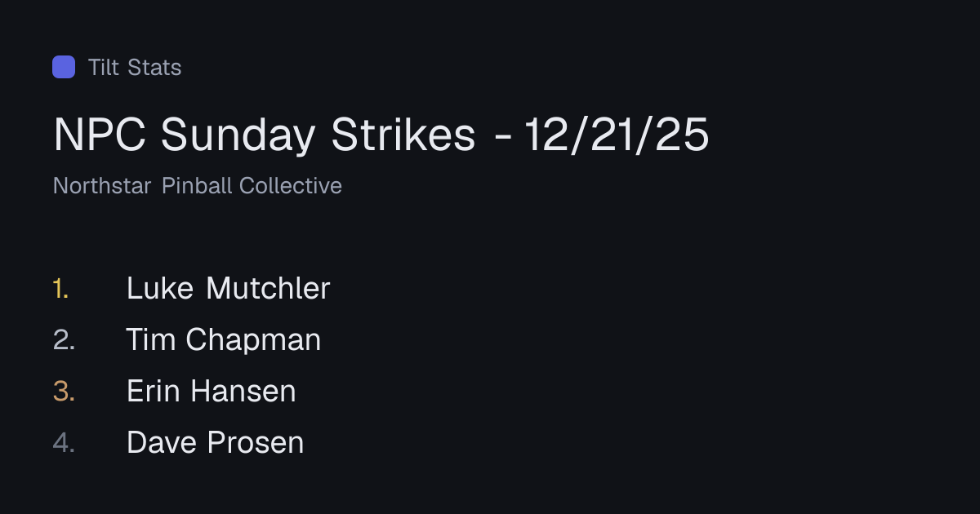Click the surname Chapman
This screenshot has width=980, height=514.
253,340
